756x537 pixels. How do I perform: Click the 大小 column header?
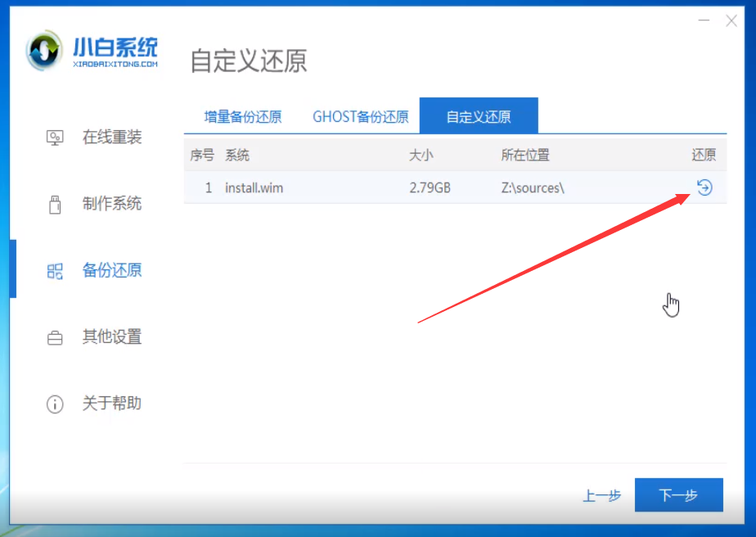pos(421,155)
